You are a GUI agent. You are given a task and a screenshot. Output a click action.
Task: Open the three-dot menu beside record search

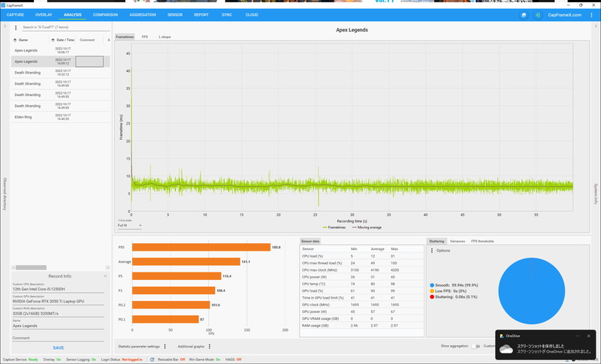click(16, 28)
